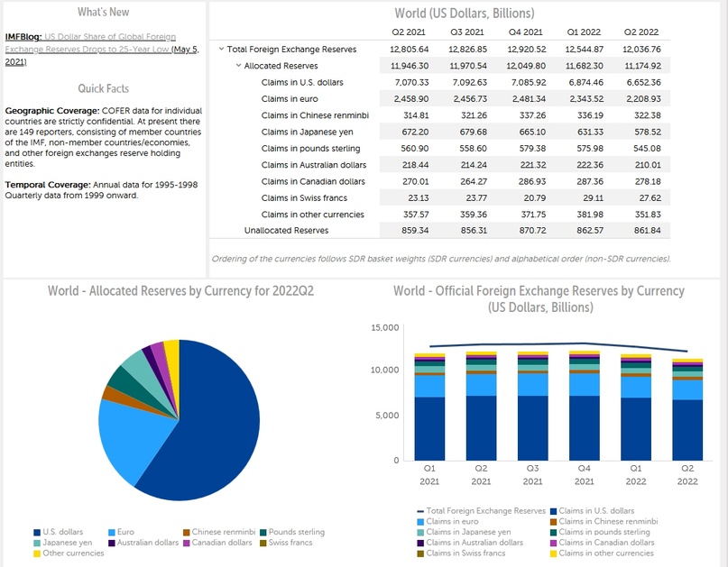Collapse the Total Foreign Exchange Reserves row

coord(222,50)
